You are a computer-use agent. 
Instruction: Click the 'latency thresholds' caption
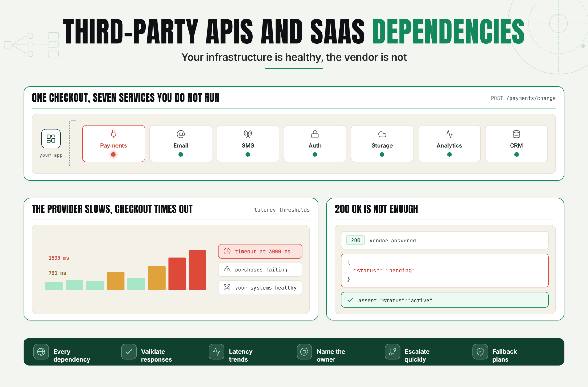tap(282, 210)
